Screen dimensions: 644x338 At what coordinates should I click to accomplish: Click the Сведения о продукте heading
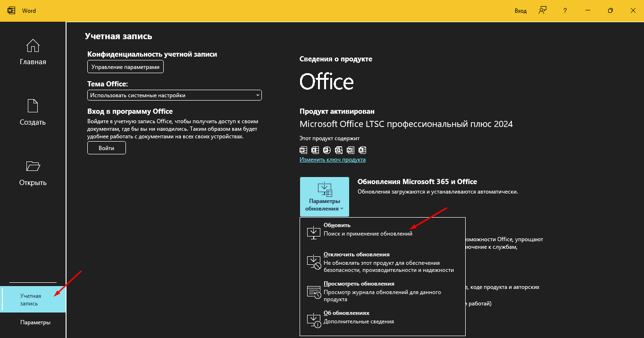tap(336, 59)
